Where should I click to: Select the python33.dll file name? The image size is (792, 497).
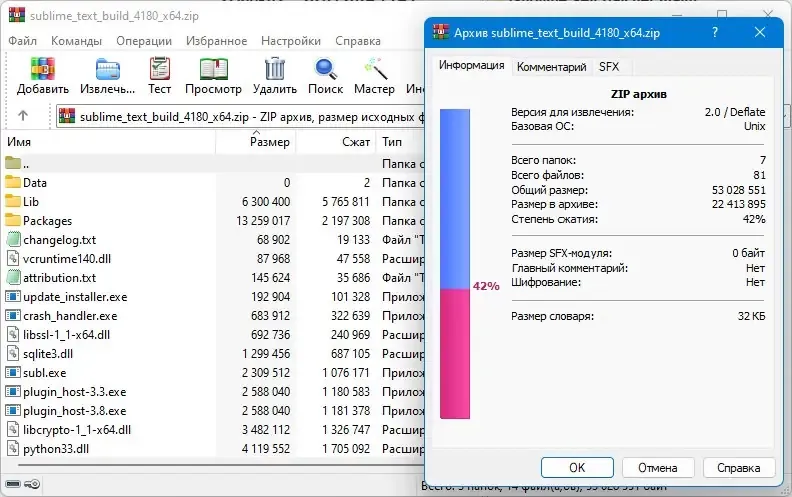[x=56, y=449]
